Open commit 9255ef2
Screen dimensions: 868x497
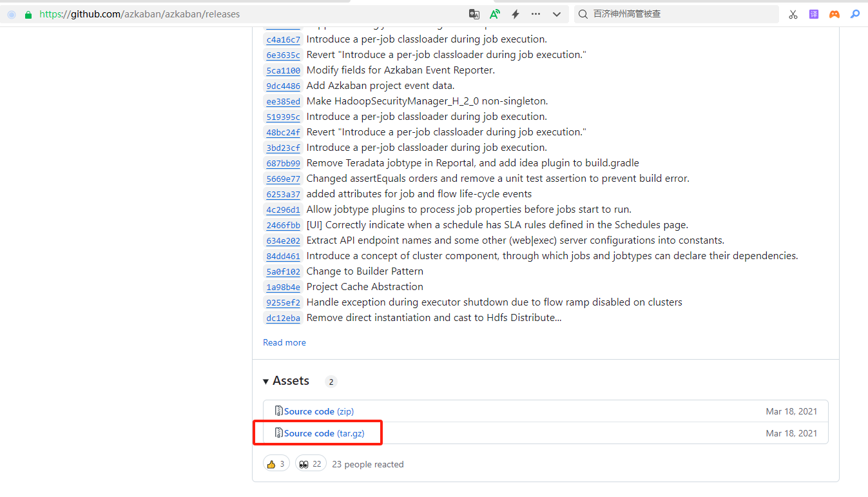284,303
